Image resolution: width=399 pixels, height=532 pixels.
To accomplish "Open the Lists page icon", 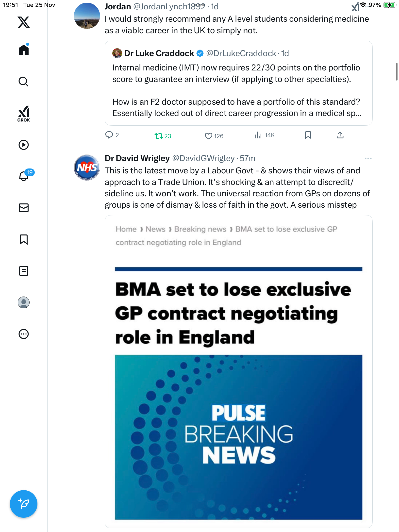I will pos(24,271).
